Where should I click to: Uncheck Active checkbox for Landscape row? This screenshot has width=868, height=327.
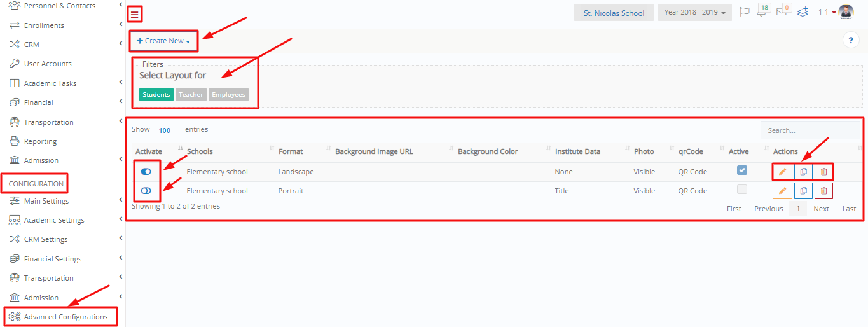[x=741, y=170]
